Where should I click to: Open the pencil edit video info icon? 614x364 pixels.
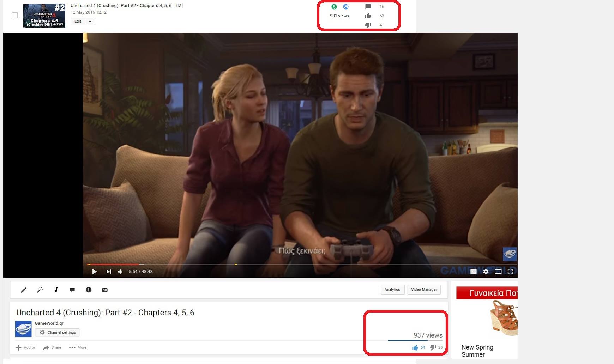click(x=24, y=290)
